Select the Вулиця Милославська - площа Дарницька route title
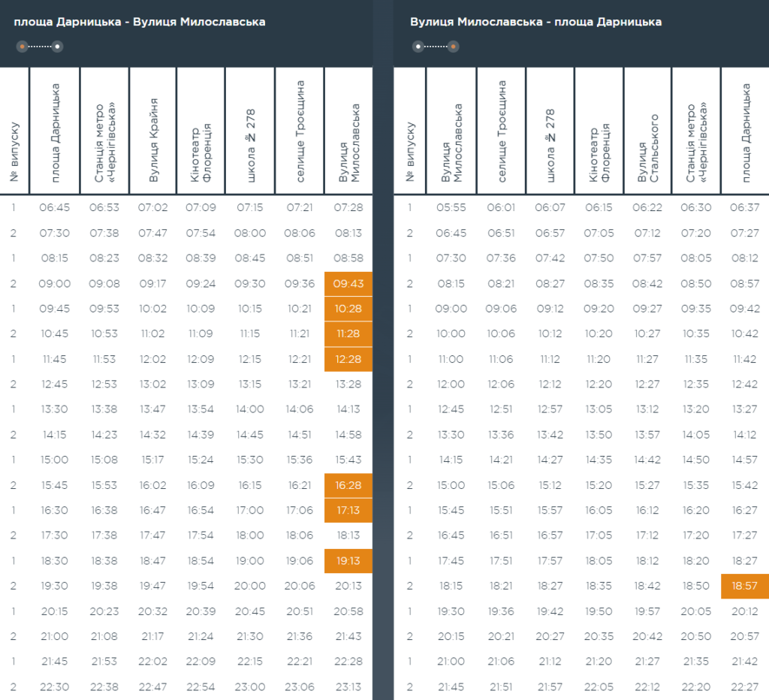769x700 pixels. point(535,22)
